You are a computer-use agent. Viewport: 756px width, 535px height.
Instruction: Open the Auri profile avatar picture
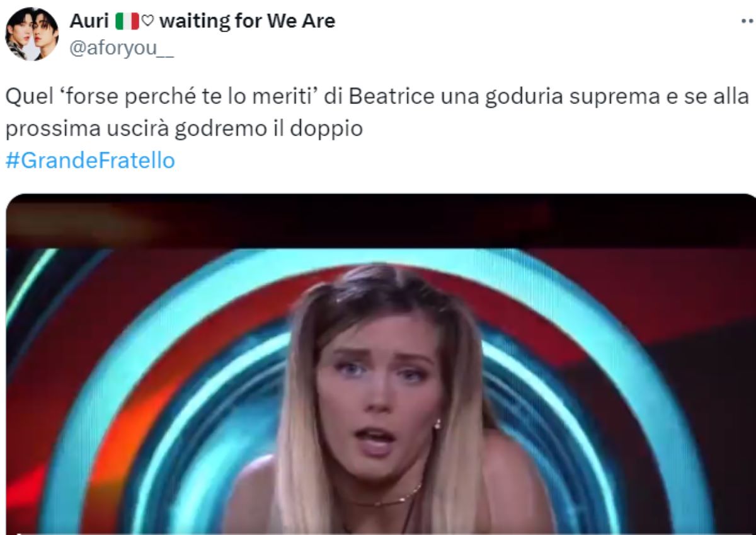32,33
